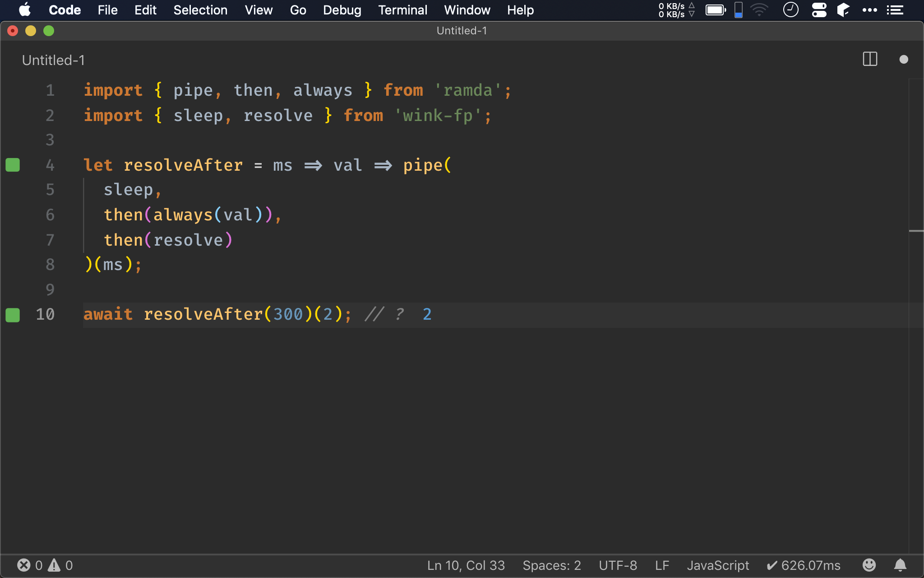Click the minimap slider at editor right edge
Image resolution: width=924 pixels, height=578 pixels.
[x=916, y=231]
